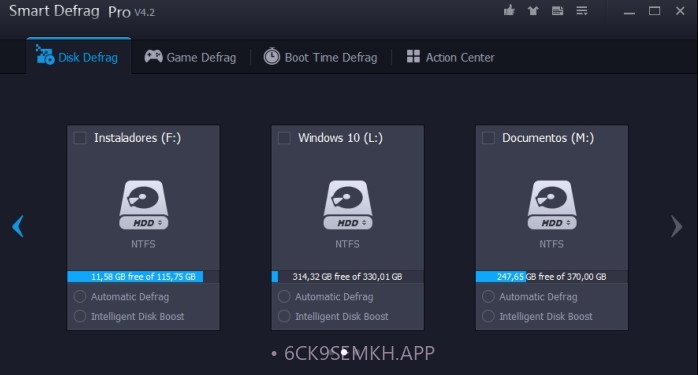699x375 pixels.
Task: Show next disks with right arrow
Action: point(676,226)
